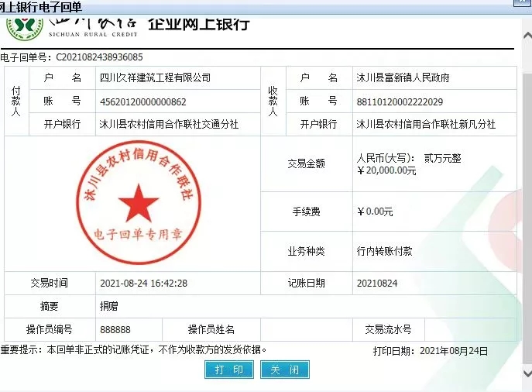Click the red star in the stamp center
The height and width of the screenshot is (392, 532).
tap(138, 202)
